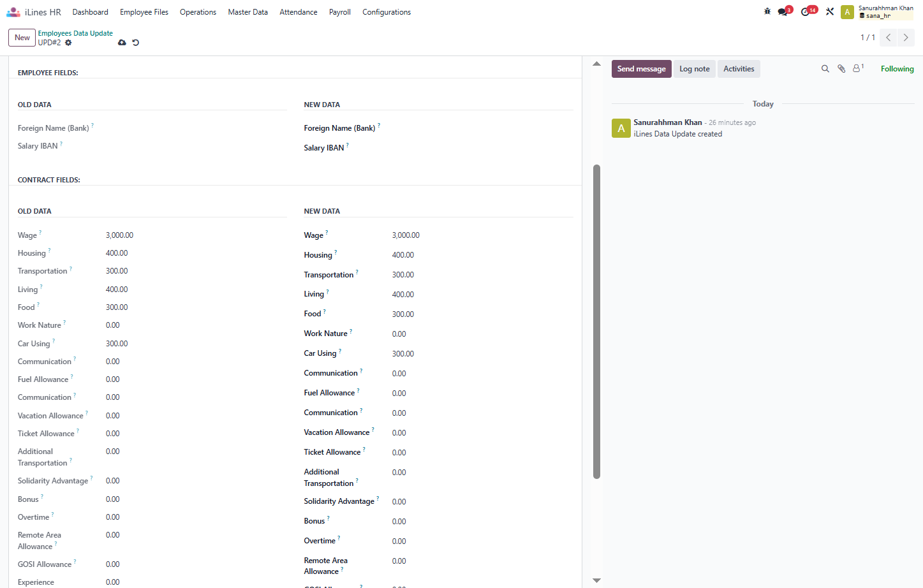
Task: Show followers via the person icon
Action: pos(858,68)
